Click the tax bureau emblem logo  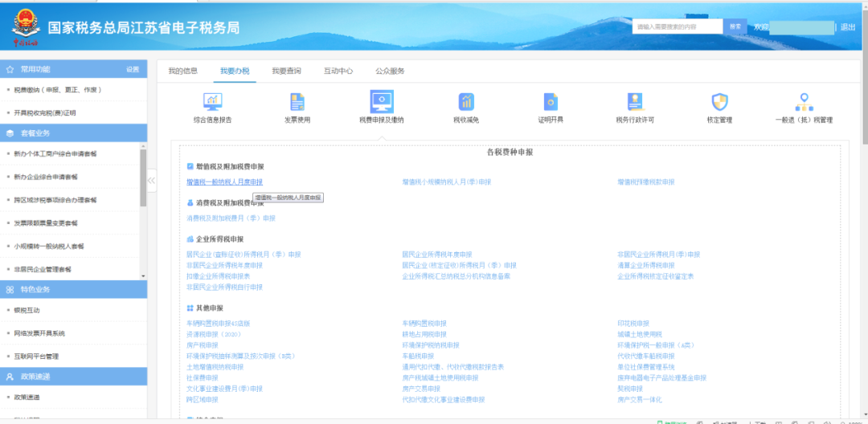(x=25, y=28)
